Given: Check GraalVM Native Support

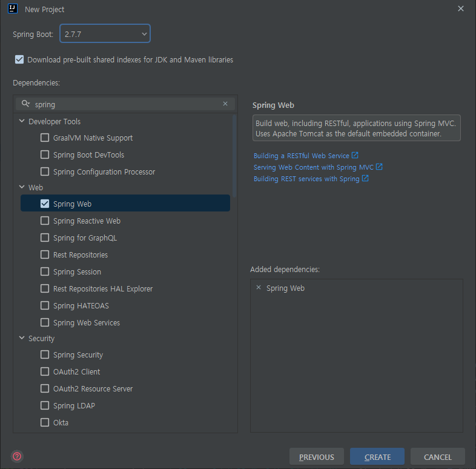Looking at the screenshot, I should (x=45, y=138).
